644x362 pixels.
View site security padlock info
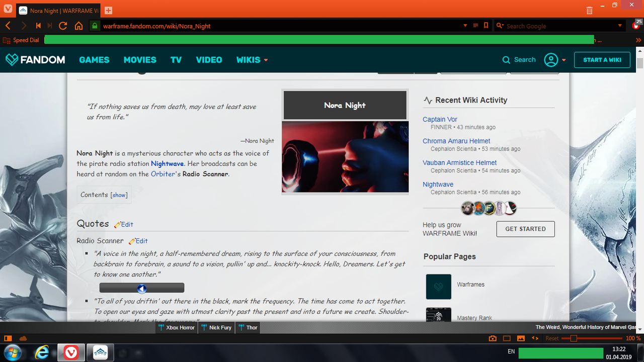(94, 26)
